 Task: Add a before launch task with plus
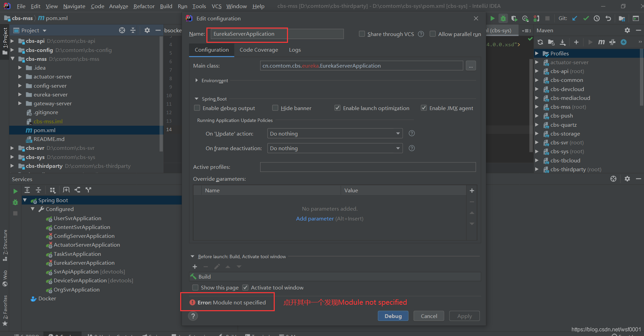[195, 267]
